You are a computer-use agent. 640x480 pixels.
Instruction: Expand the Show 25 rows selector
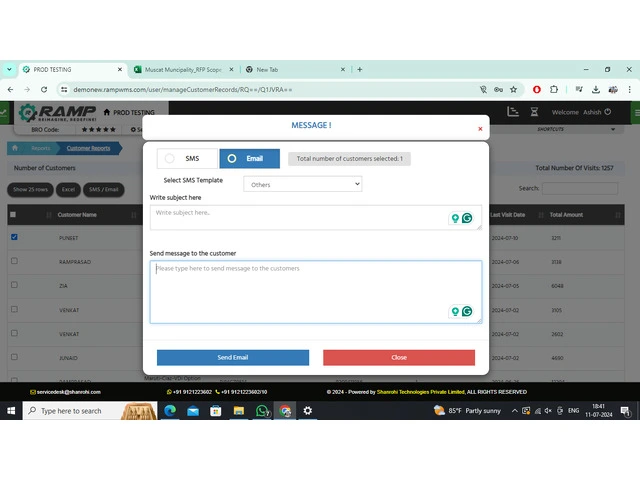[x=32, y=189]
